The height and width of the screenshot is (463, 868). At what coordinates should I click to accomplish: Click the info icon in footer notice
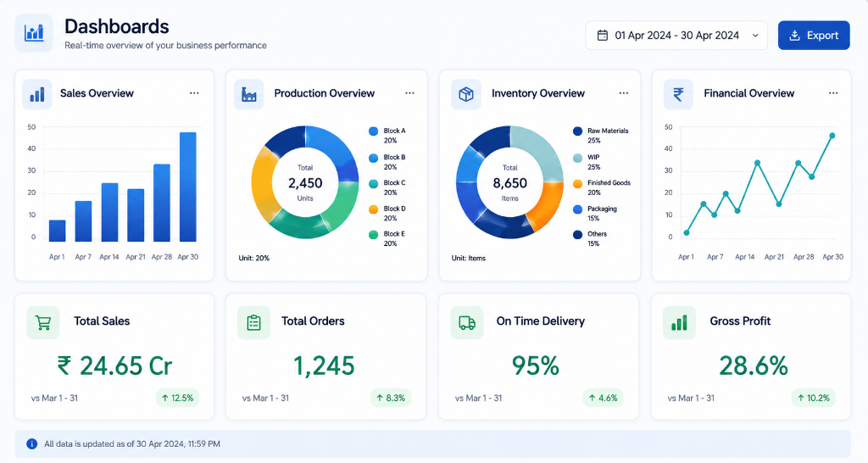(31, 443)
